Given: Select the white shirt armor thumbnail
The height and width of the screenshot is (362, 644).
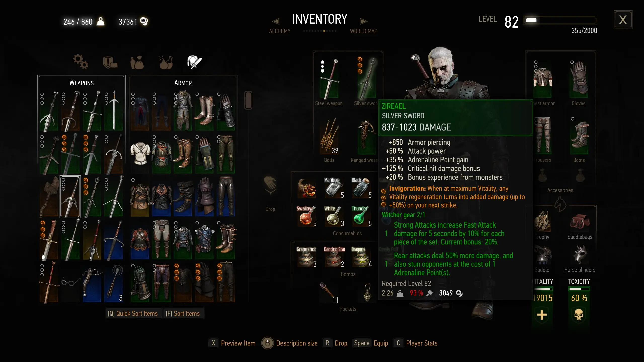Looking at the screenshot, I should click(140, 154).
